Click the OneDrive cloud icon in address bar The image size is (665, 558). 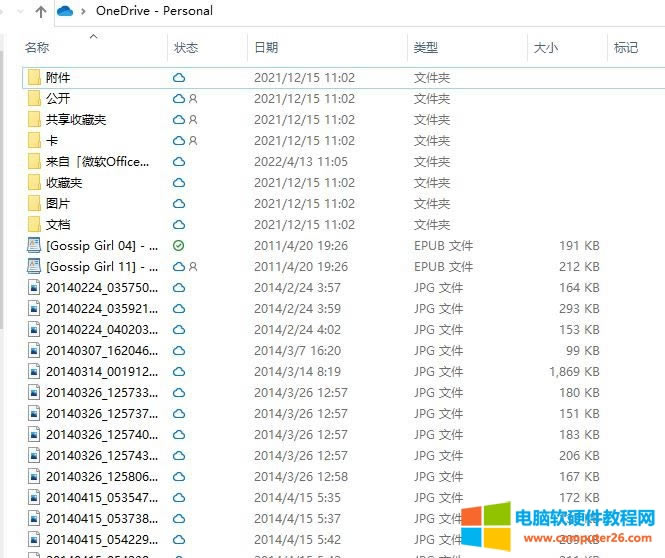65,11
